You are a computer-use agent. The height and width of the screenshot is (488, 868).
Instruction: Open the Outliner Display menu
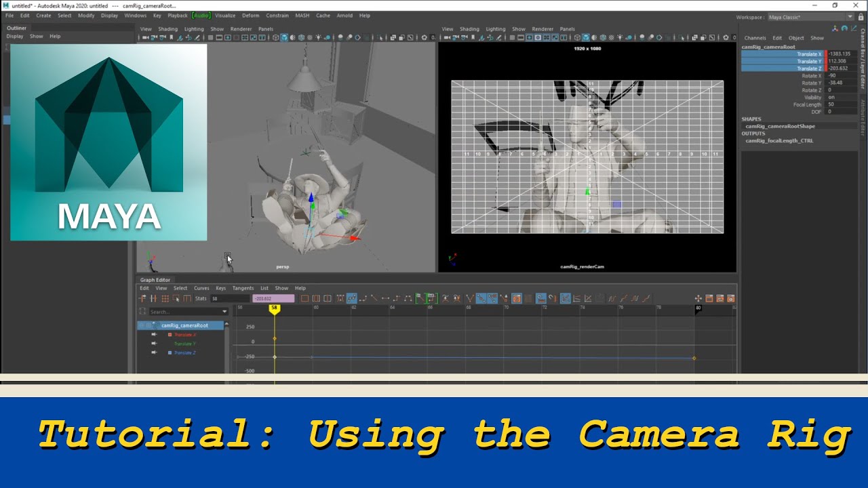point(14,37)
